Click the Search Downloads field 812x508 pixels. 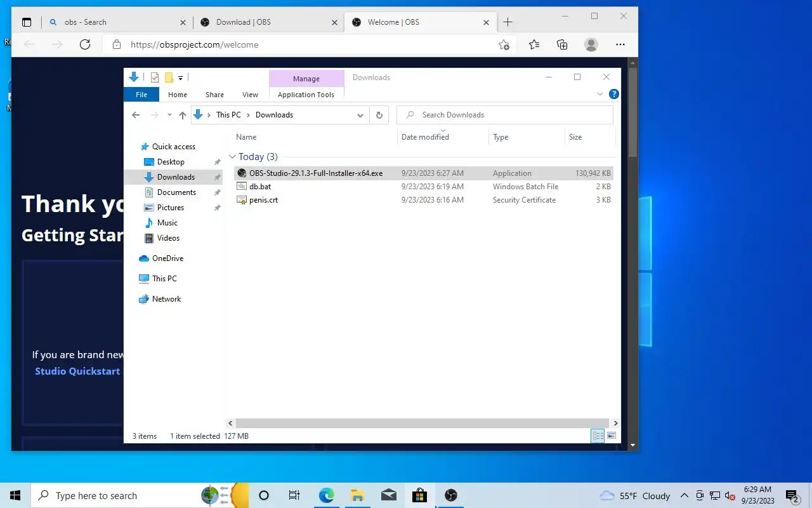(505, 115)
